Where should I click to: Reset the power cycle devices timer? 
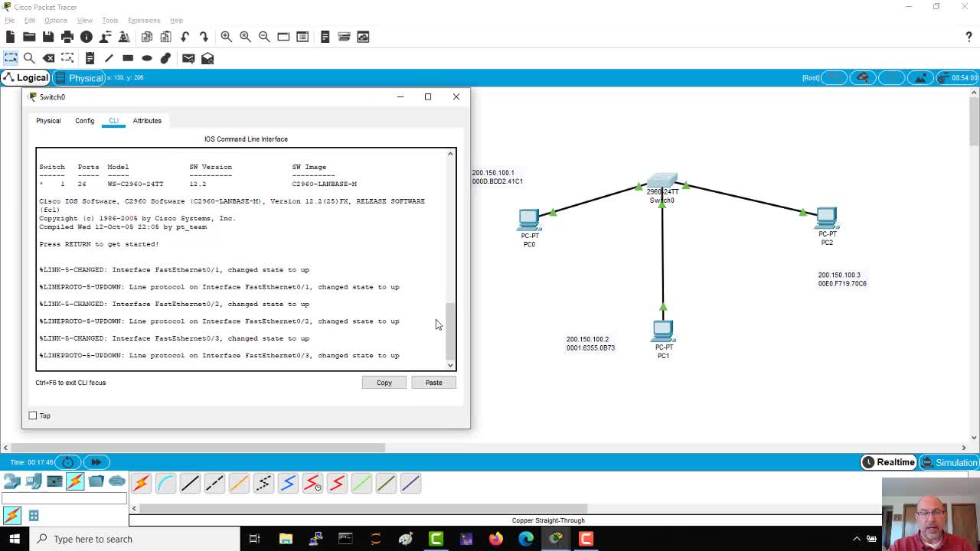tap(68, 462)
